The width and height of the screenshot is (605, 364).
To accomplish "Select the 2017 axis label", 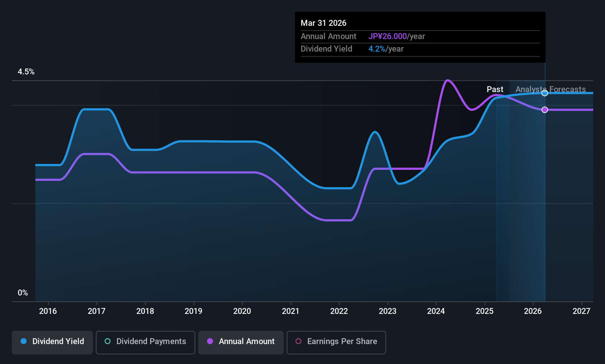I will tap(97, 311).
